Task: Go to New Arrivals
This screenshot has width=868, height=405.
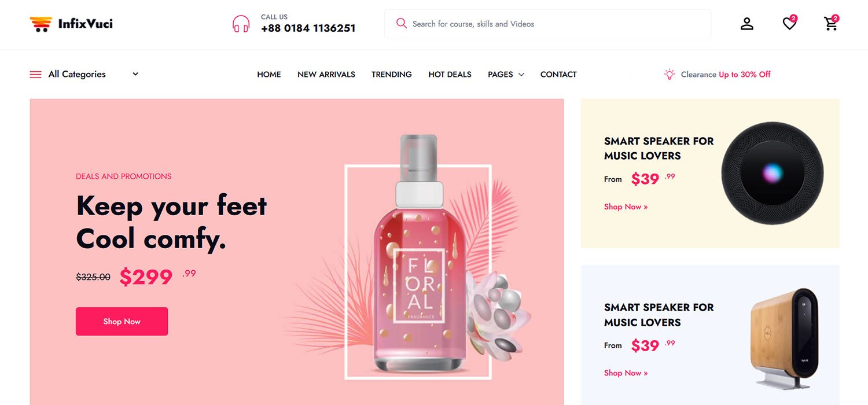Action: point(326,74)
